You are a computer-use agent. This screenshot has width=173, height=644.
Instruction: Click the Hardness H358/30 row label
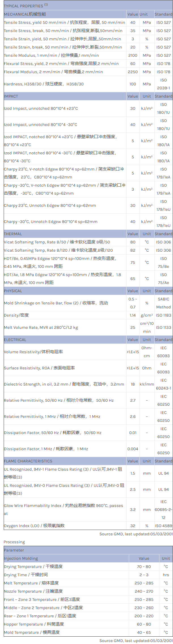[x=44, y=84]
